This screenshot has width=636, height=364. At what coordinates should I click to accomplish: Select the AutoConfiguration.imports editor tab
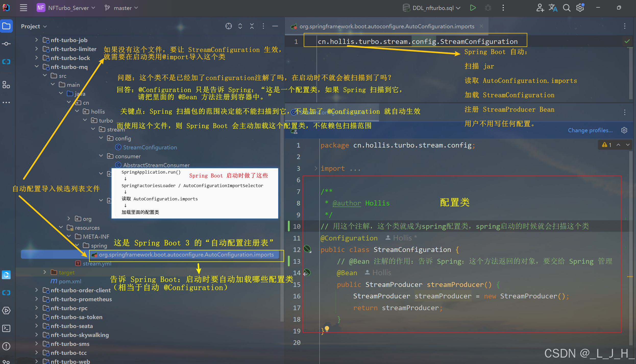click(x=383, y=26)
